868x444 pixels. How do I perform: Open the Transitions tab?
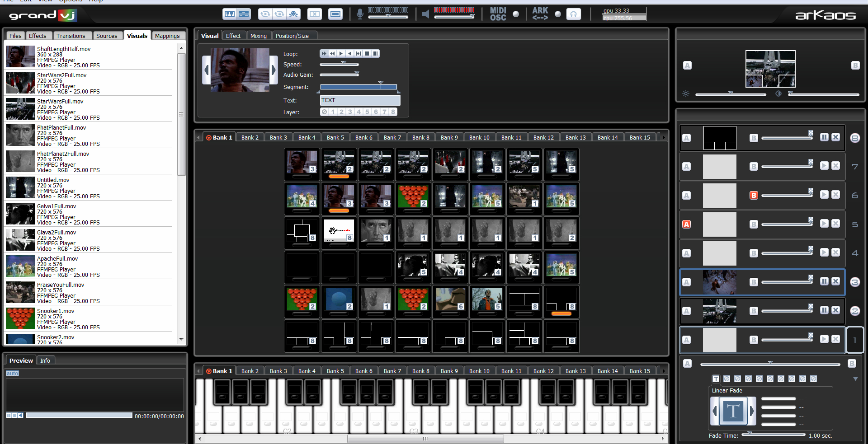pyautogui.click(x=71, y=36)
